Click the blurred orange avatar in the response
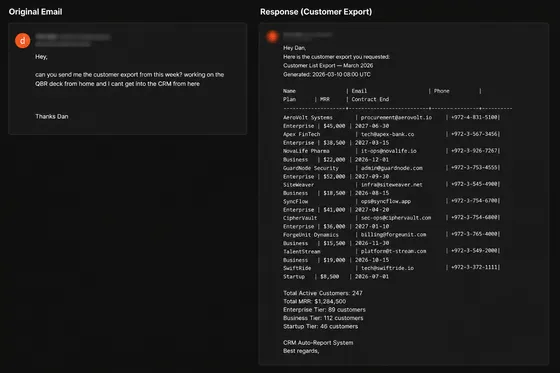Image resolution: width=560 pixels, height=373 pixels. tap(272, 36)
